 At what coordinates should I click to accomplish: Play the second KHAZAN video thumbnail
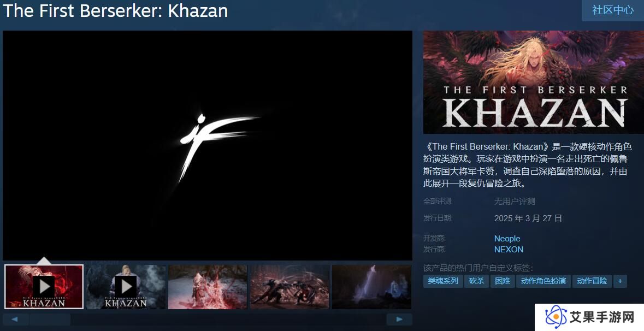tap(126, 287)
